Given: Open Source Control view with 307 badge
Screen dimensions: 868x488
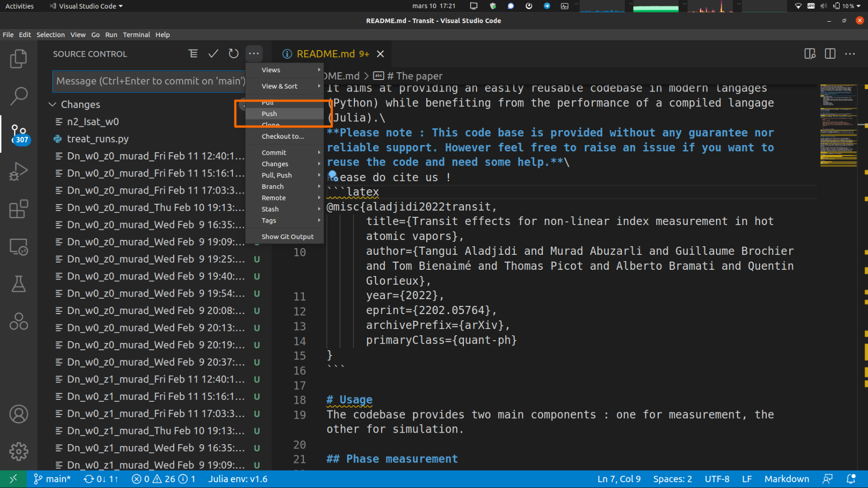Looking at the screenshot, I should (x=19, y=134).
